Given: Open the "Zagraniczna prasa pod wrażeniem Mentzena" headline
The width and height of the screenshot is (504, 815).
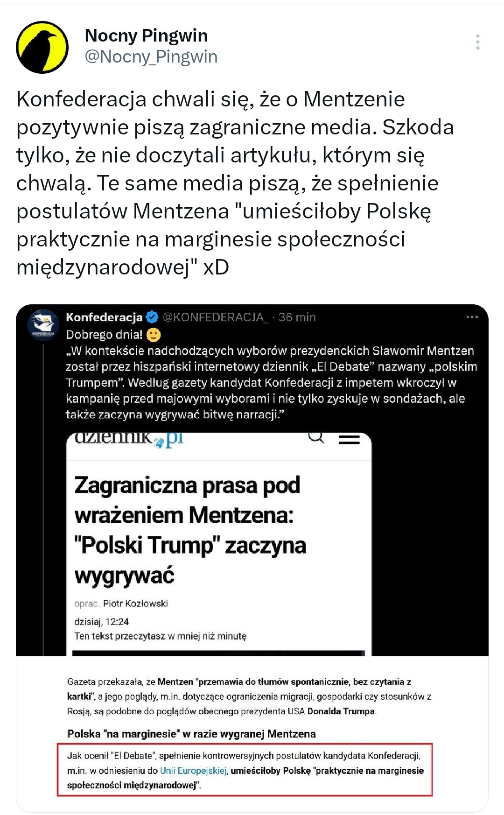Looking at the screenshot, I should (x=190, y=530).
